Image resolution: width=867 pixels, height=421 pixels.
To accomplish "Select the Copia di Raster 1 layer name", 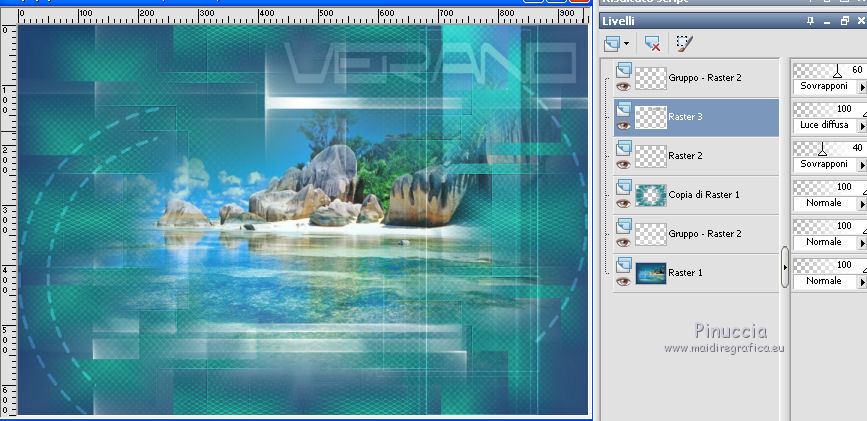I will (x=703, y=195).
